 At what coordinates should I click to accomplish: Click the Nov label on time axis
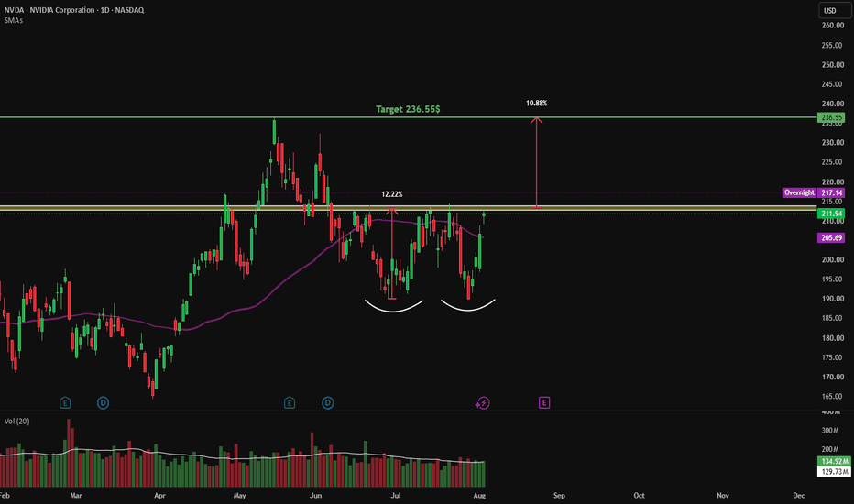(x=723, y=495)
